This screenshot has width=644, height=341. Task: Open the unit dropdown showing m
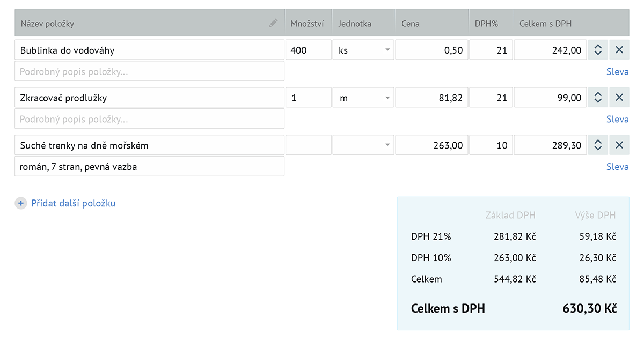tap(363, 98)
